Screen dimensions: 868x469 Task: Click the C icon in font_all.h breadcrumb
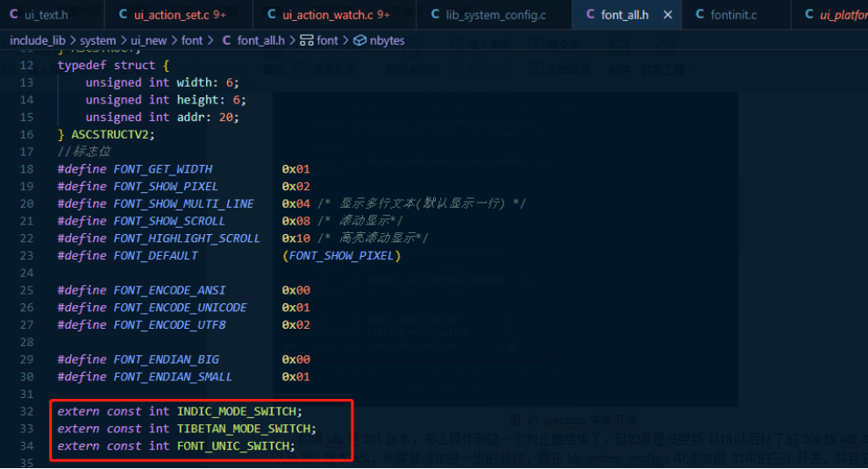tap(226, 40)
